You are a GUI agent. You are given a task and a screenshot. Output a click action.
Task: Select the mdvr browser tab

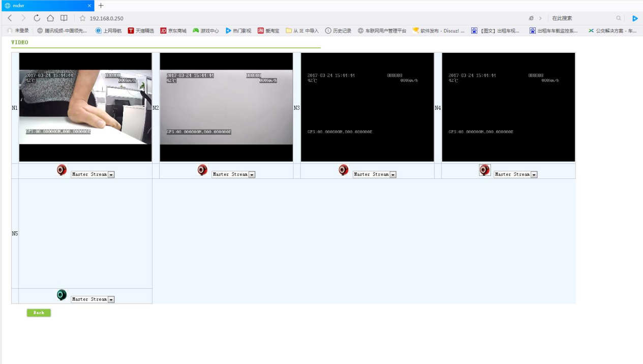[47, 6]
